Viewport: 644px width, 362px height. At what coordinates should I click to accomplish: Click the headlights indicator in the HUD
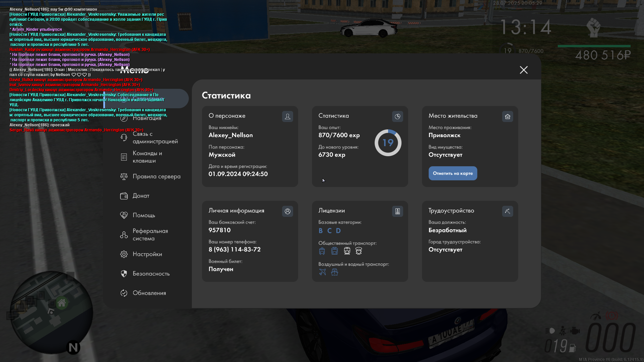[x=550, y=331]
